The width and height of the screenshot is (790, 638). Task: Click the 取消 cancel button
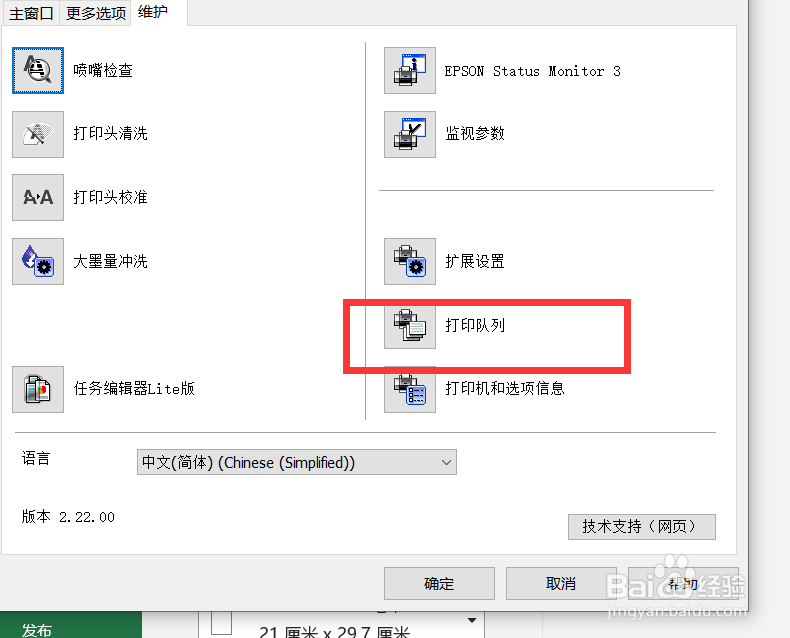561,584
